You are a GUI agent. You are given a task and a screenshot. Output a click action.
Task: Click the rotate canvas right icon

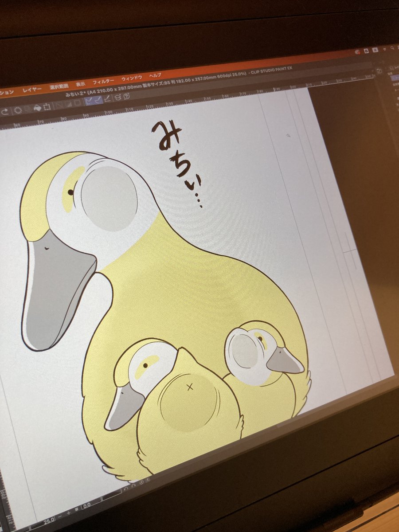tap(133, 485)
